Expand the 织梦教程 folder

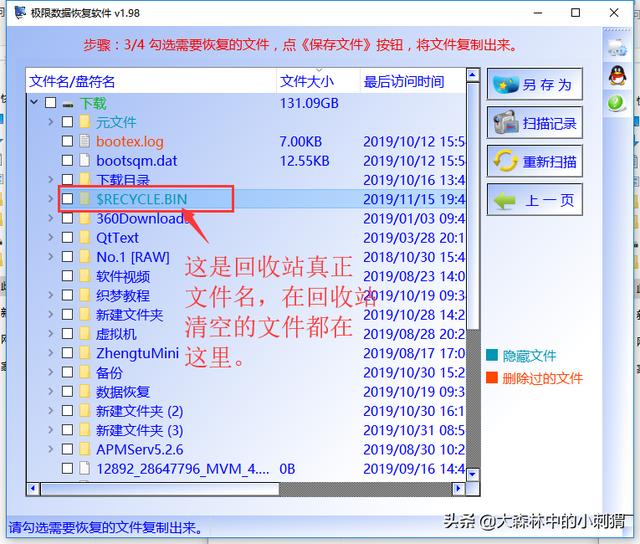point(51,295)
